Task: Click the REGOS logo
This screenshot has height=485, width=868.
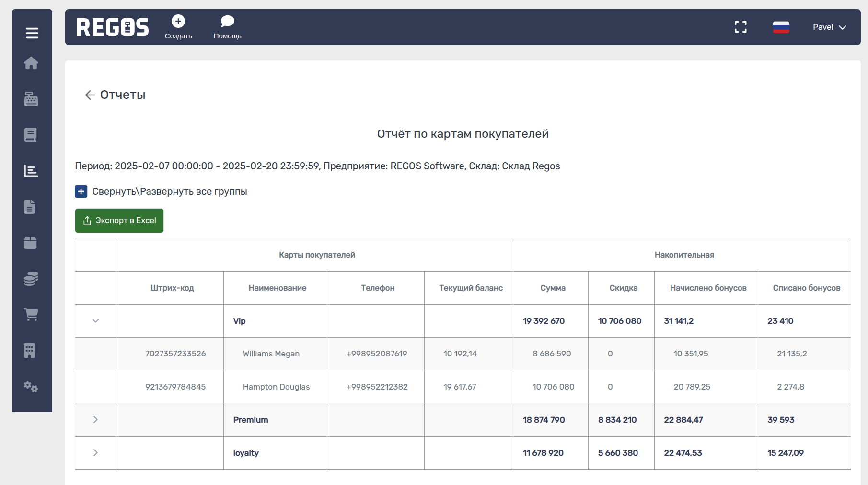Action: click(113, 27)
